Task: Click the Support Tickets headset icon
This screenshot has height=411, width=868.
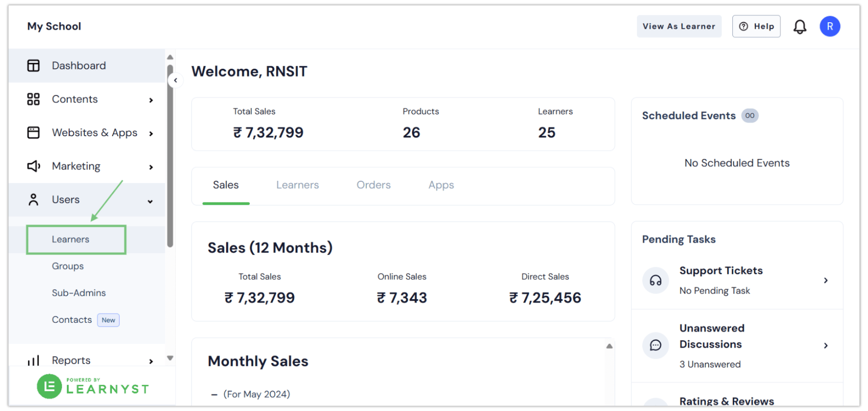Action: 656,281
